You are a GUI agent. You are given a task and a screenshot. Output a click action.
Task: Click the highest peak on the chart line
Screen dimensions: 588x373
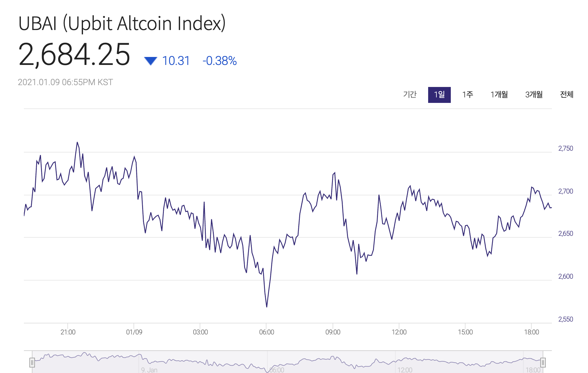point(77,142)
